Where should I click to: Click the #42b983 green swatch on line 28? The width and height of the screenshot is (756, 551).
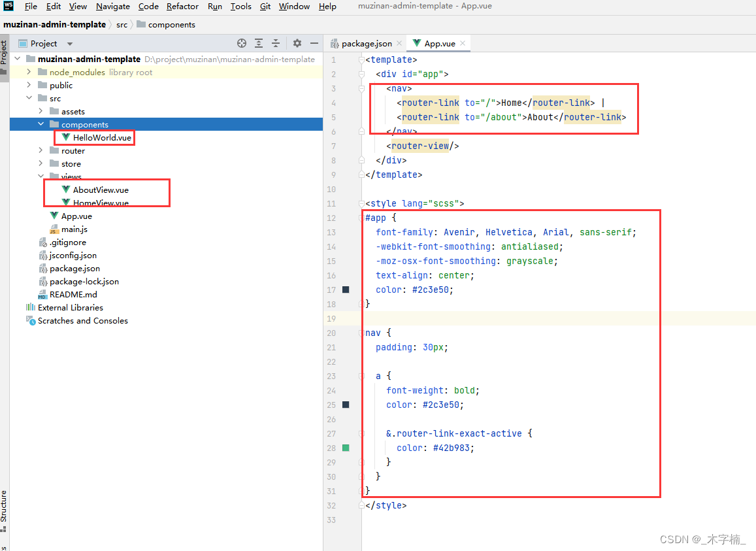[x=346, y=448]
